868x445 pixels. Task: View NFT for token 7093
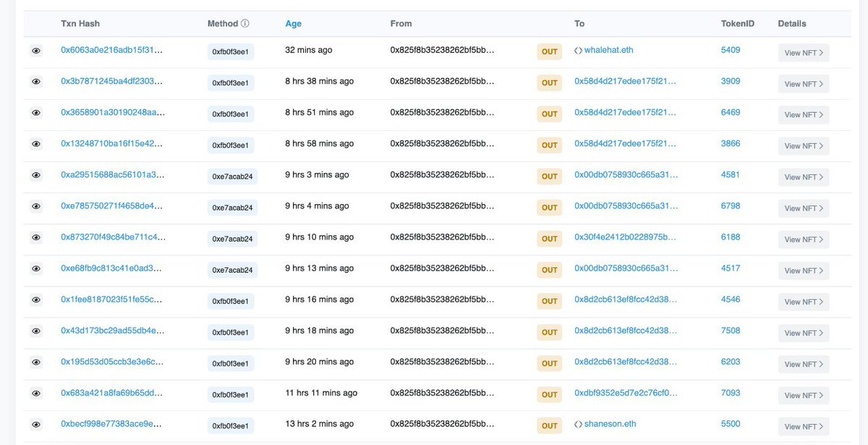804,395
